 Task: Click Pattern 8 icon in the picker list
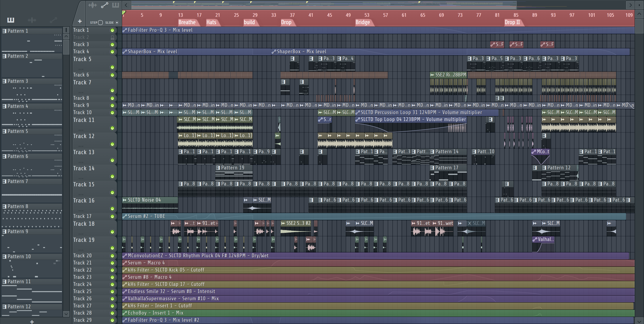pyautogui.click(x=4, y=206)
